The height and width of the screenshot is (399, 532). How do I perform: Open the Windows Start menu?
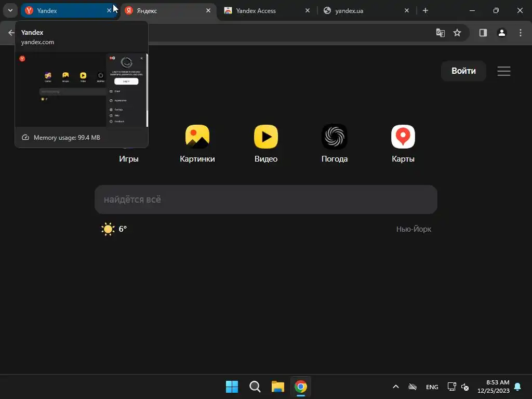(232, 387)
